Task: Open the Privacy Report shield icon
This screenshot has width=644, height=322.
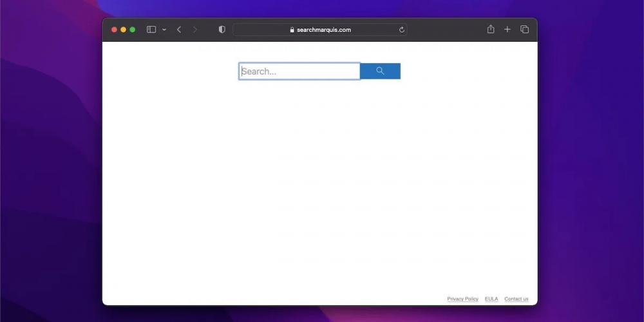Action: click(x=222, y=30)
